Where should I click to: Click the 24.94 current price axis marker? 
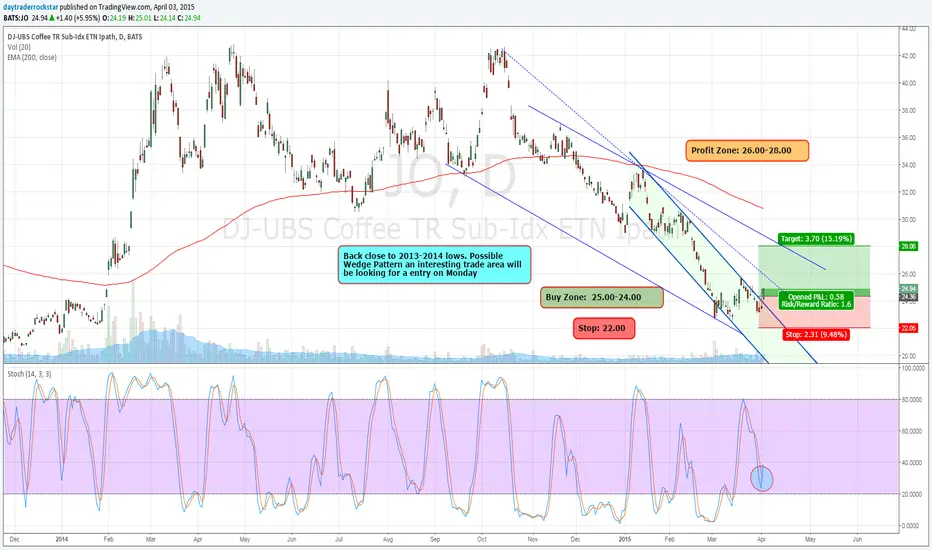click(x=909, y=289)
